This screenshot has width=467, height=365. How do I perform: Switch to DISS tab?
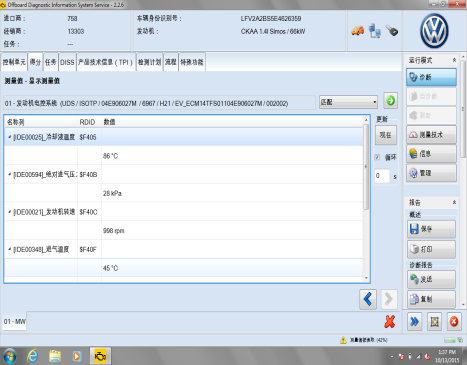point(67,62)
